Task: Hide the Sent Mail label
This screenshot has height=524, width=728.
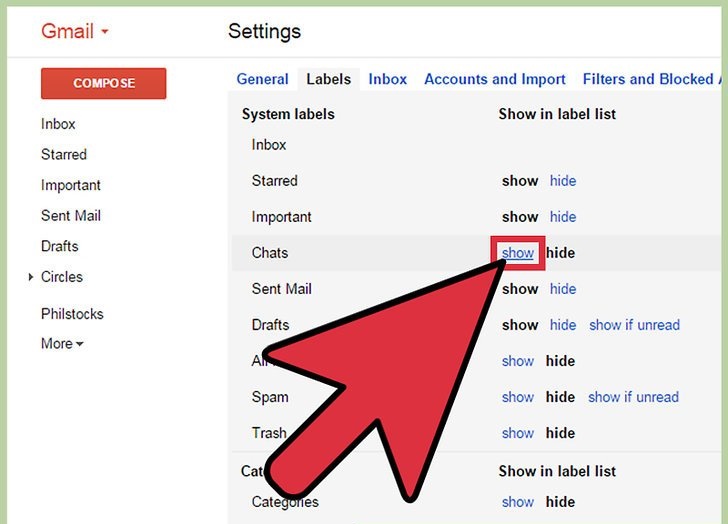Action: 563,289
